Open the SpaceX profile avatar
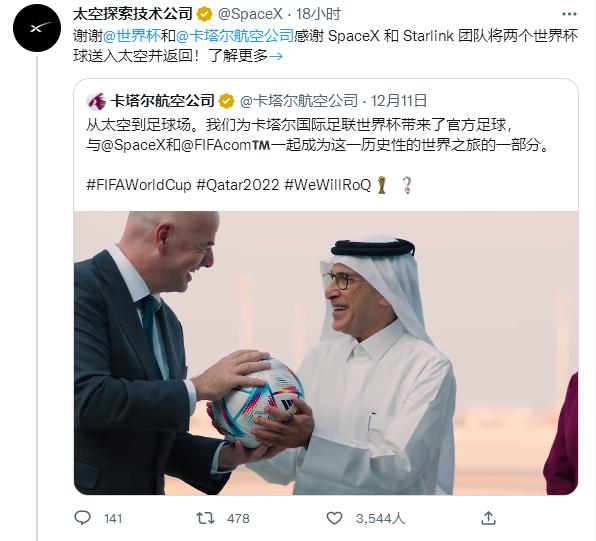Image resolution: width=596 pixels, height=541 pixels. 37,28
